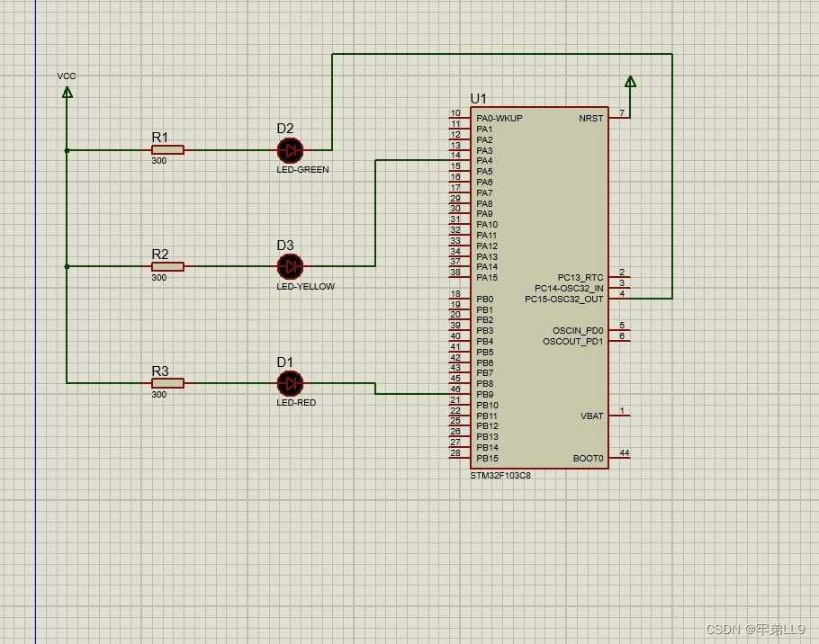
Task: Click the PC15-OSC32_OUT pin label
Action: coord(564,299)
